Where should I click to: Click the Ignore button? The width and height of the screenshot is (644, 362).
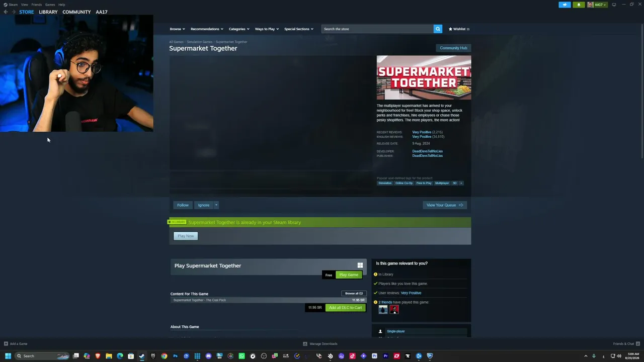pyautogui.click(x=203, y=205)
